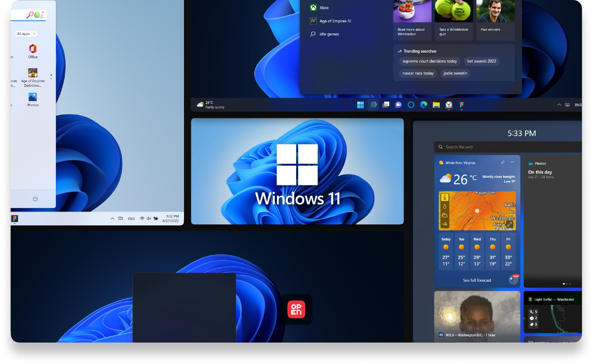Open Age of Empires IV search result
The height and width of the screenshot is (364, 593).
(331, 21)
